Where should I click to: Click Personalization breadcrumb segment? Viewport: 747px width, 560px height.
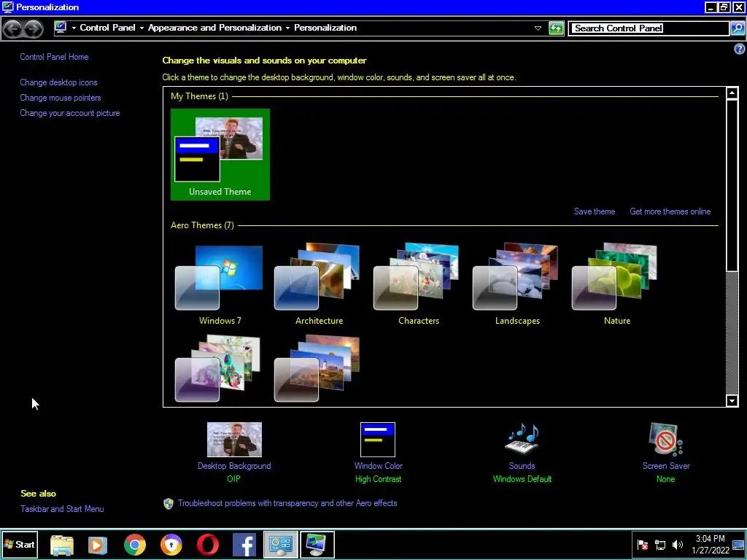(x=325, y=28)
